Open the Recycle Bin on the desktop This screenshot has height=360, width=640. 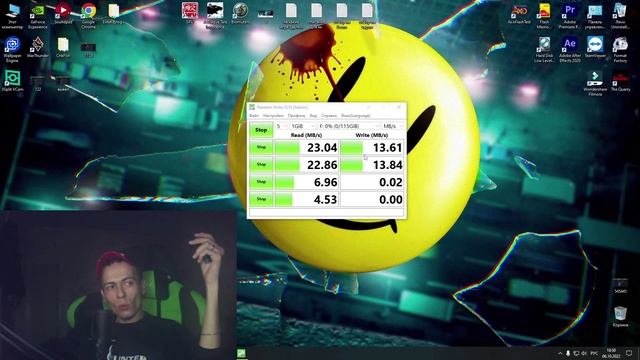click(x=620, y=316)
